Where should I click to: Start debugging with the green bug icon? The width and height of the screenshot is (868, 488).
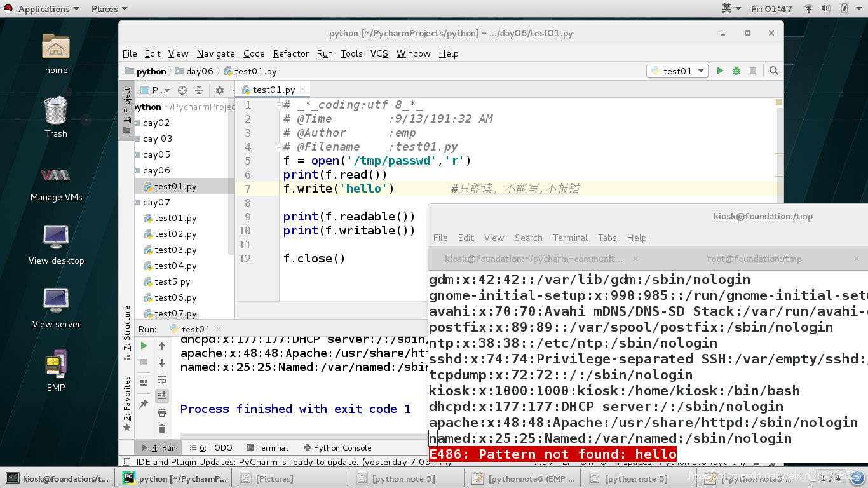click(x=736, y=71)
